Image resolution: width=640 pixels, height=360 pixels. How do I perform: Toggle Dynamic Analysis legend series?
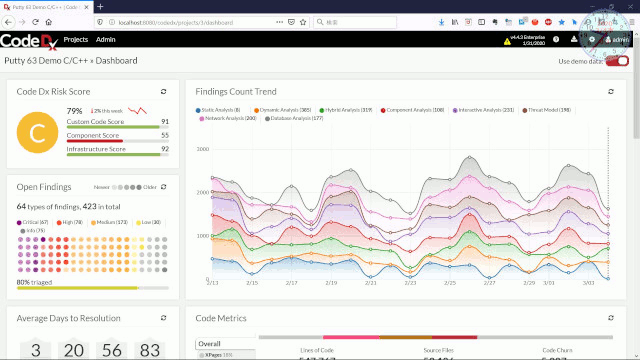[x=282, y=110]
